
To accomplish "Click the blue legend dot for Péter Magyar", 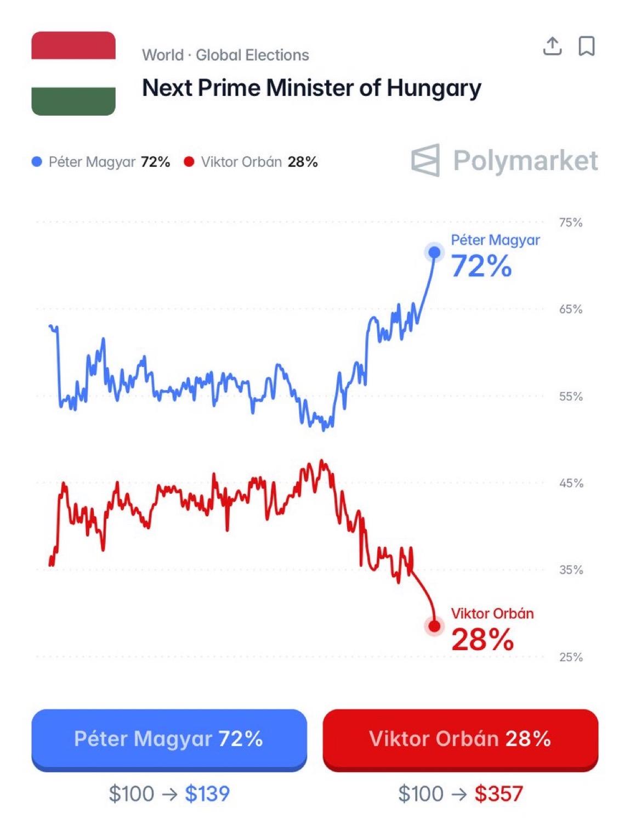I will [37, 162].
